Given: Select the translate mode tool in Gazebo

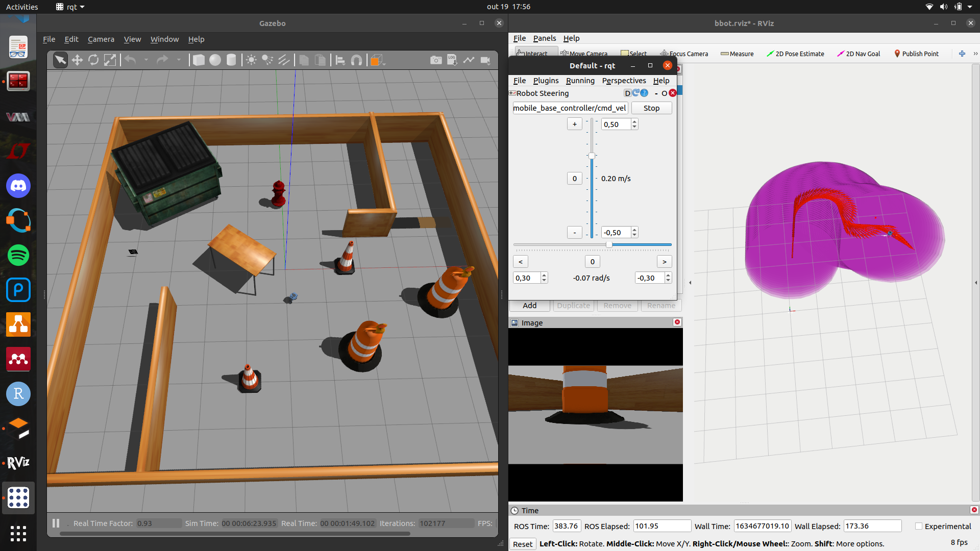Looking at the screenshot, I should click(77, 60).
